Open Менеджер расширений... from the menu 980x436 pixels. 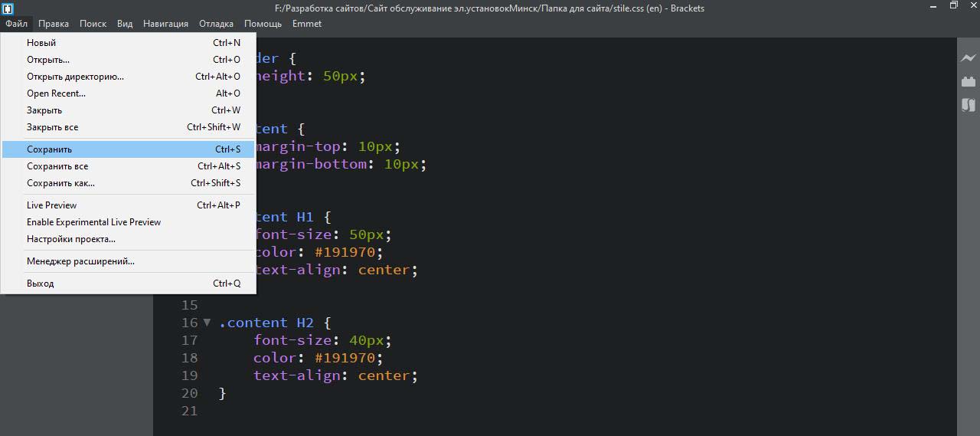80,261
